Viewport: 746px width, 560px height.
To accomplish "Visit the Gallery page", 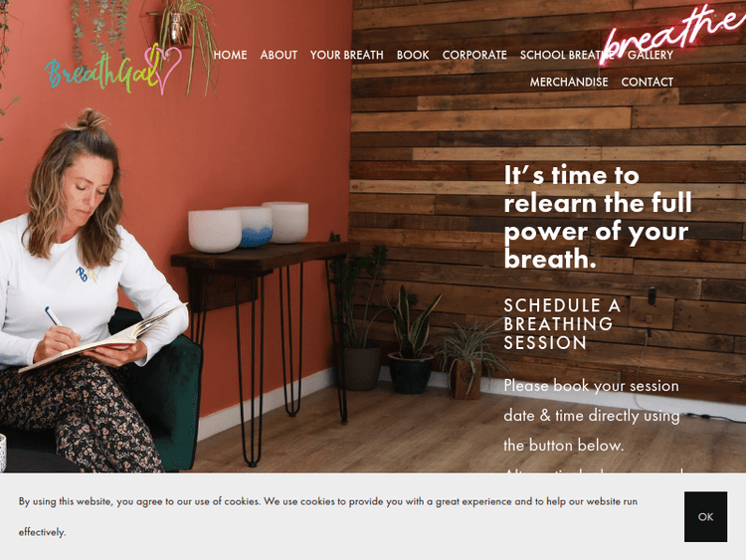I will (x=651, y=55).
